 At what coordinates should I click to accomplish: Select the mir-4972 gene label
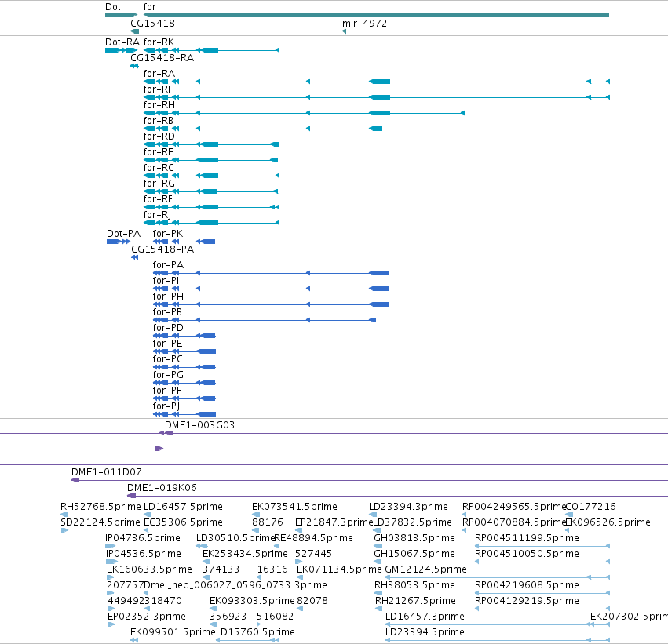365,23
